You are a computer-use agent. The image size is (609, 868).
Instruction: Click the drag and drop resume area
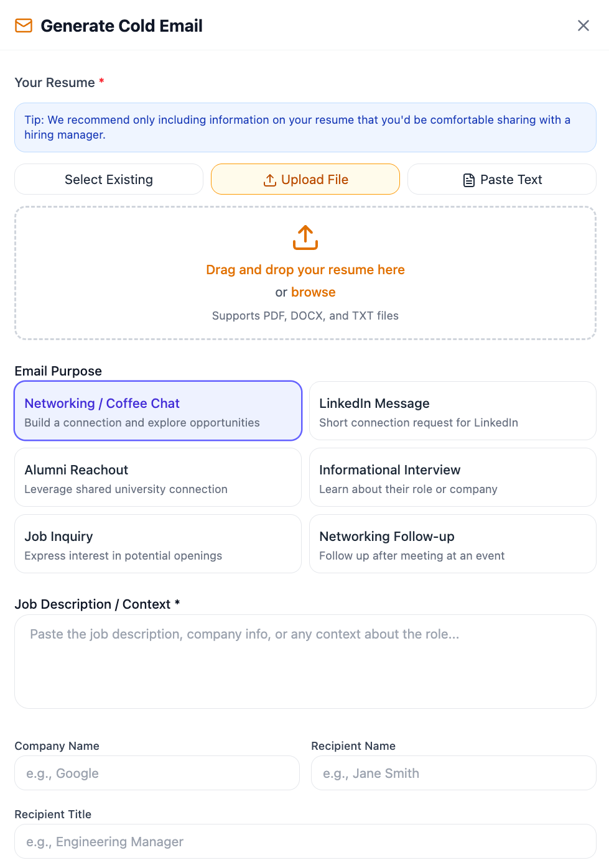click(305, 273)
